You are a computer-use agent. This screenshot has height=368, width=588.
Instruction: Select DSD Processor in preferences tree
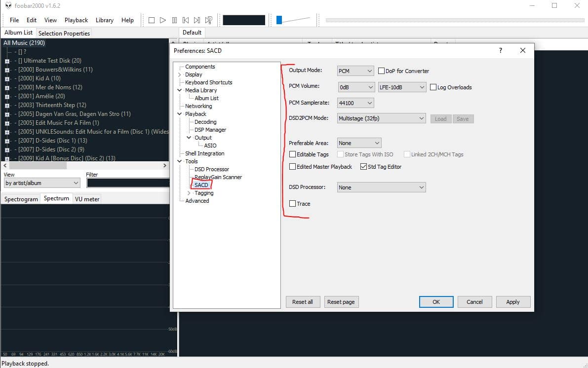pyautogui.click(x=211, y=169)
